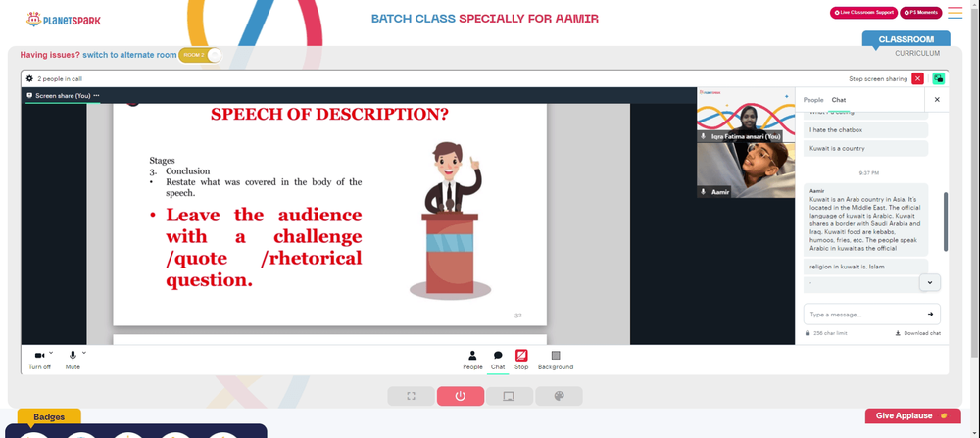Click the lock icon by 256 char limit
This screenshot has width=980, height=438.
808,333
